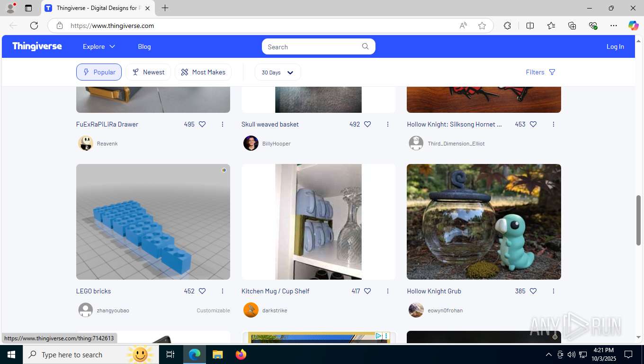Open the Filters panel
This screenshot has height=364, width=644.
click(x=540, y=72)
